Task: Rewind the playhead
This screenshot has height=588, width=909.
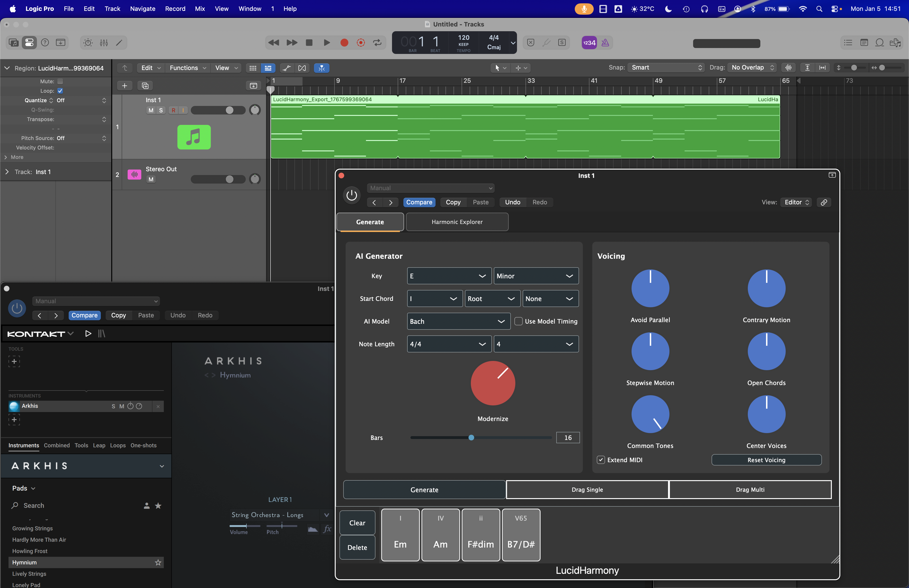Action: coord(274,43)
